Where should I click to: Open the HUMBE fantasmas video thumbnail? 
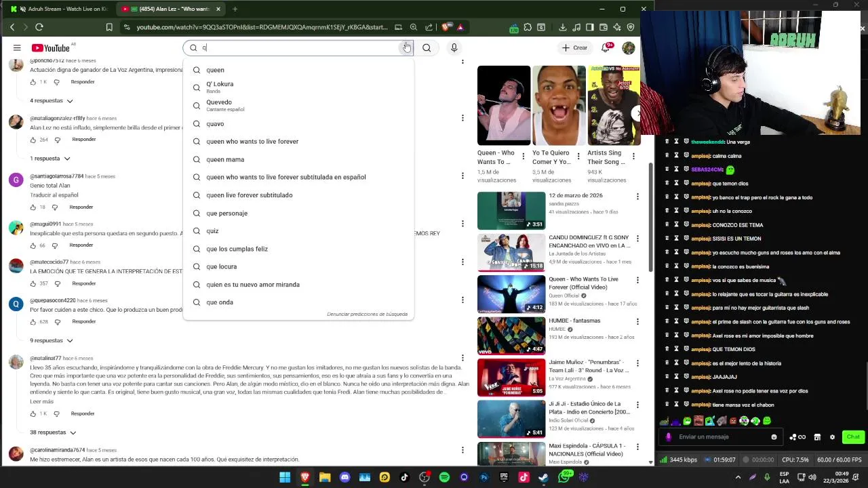pyautogui.click(x=511, y=335)
